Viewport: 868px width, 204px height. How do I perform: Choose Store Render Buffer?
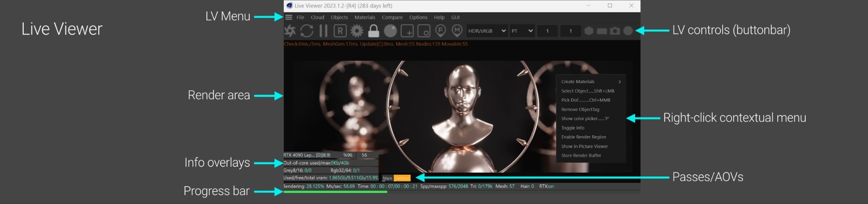point(591,155)
